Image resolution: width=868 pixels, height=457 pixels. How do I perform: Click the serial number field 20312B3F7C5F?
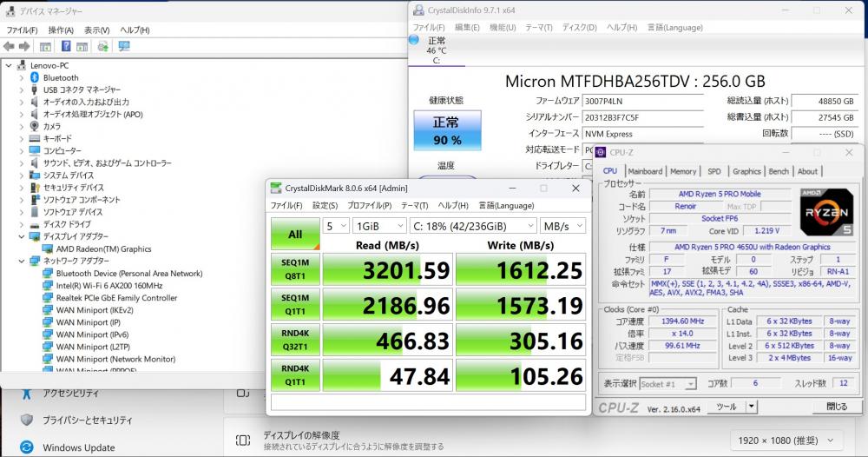click(x=642, y=117)
